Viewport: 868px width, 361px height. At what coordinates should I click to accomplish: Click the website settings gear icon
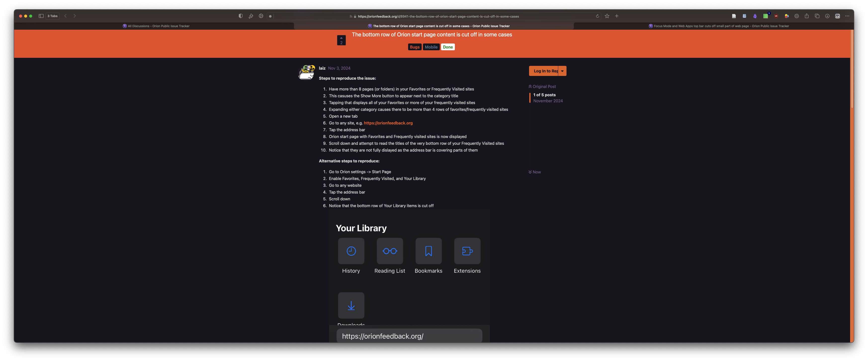pyautogui.click(x=261, y=16)
